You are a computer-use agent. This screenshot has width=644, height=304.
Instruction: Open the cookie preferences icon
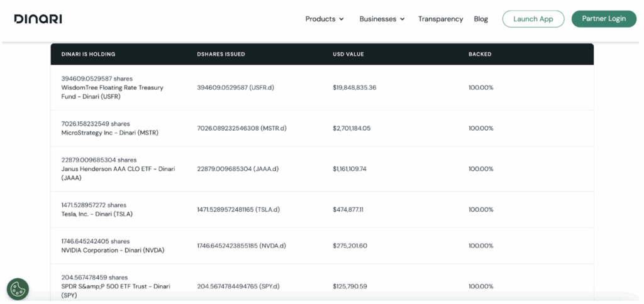click(18, 289)
